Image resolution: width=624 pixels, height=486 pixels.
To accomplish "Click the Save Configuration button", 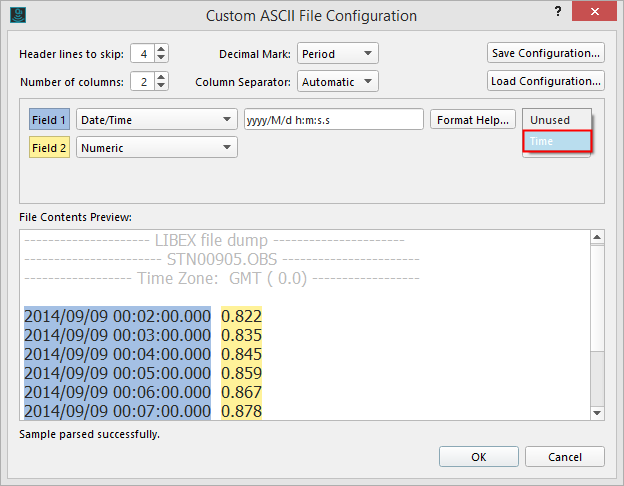I will click(546, 52).
